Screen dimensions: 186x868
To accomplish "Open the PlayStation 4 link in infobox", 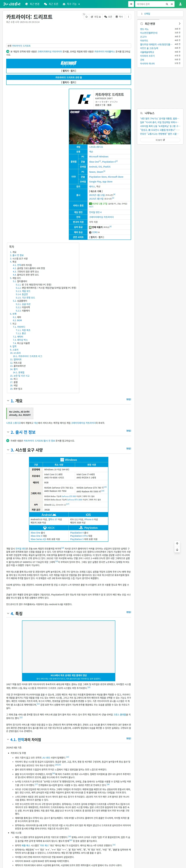I will [108, 162].
